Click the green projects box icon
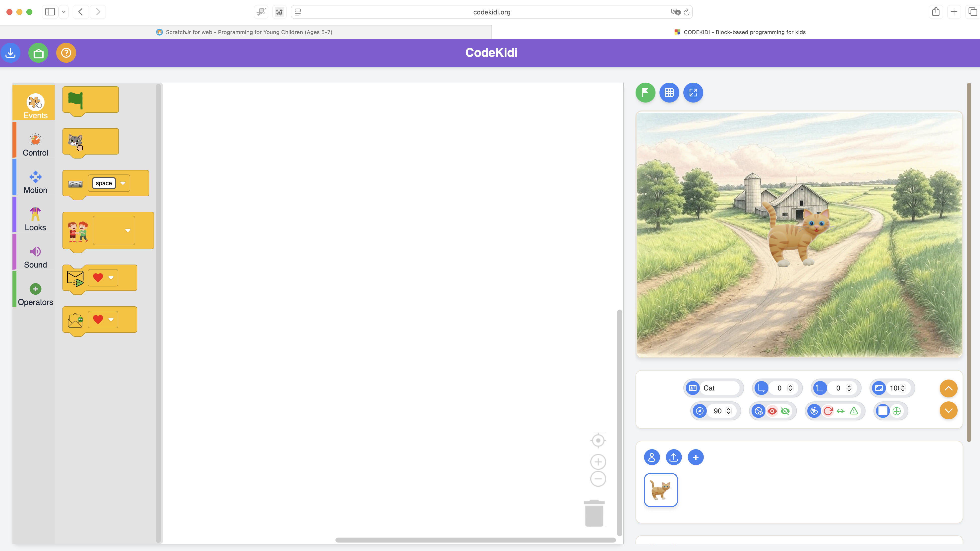 point(38,53)
